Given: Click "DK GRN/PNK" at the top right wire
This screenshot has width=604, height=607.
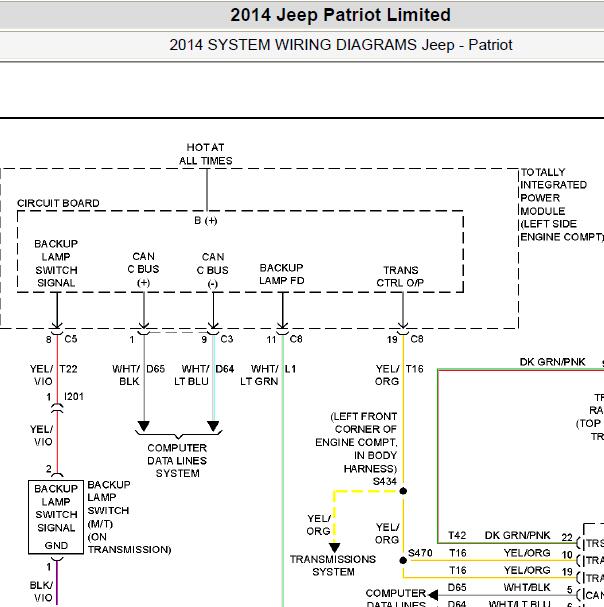Looking at the screenshot, I should click(x=553, y=362).
